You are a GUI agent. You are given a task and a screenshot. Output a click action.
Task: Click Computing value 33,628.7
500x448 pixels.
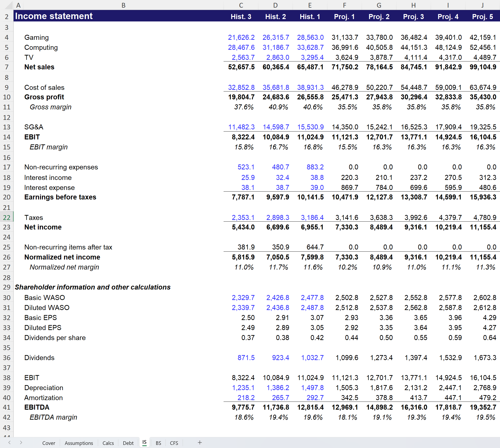pos(310,47)
